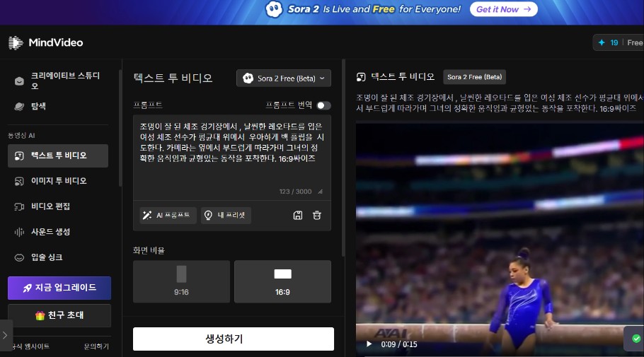Open the 19 credits indicator
Screen dimensions: 644x357
click(x=609, y=43)
